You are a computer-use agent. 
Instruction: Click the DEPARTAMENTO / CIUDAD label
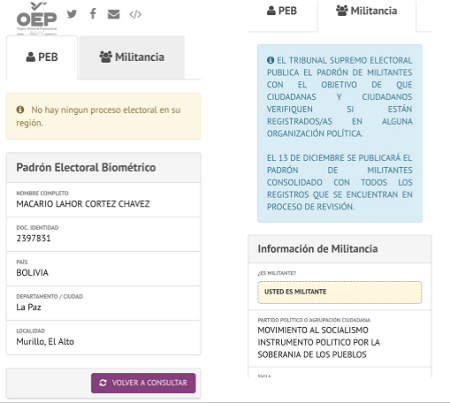[x=49, y=296]
